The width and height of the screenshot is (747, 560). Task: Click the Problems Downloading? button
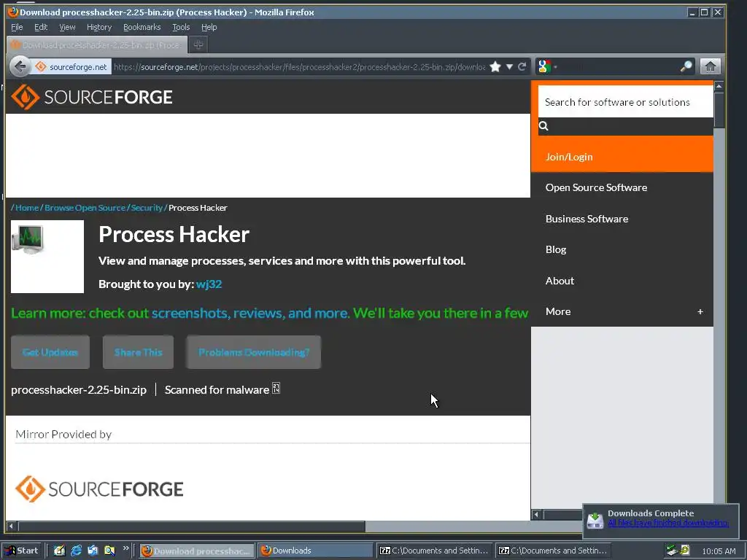253,352
